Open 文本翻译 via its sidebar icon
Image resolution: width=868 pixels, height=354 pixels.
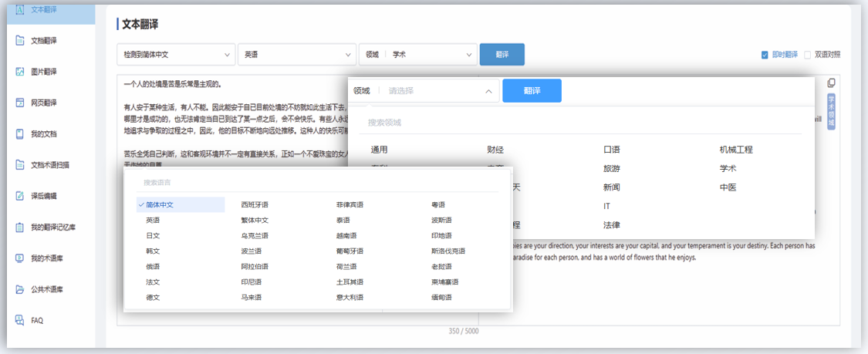(21, 9)
